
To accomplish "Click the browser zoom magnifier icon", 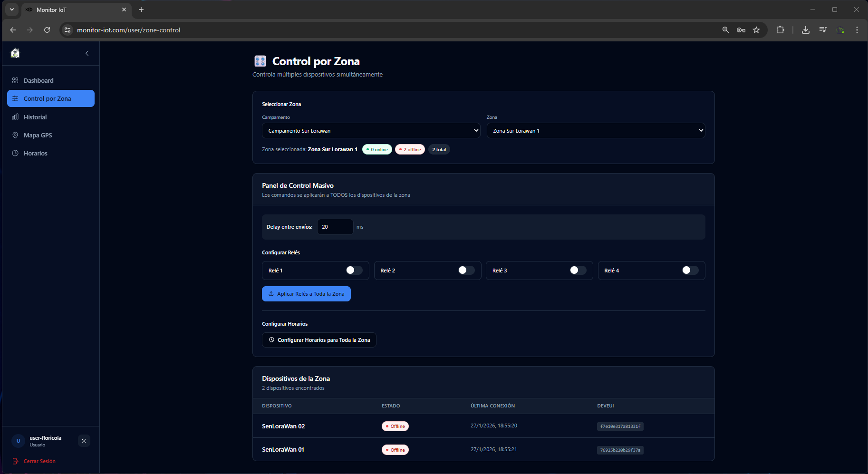I will coord(725,30).
